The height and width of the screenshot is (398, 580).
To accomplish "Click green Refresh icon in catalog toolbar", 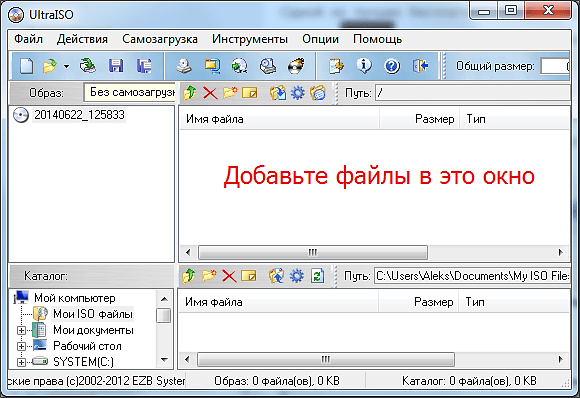I will point(317,276).
